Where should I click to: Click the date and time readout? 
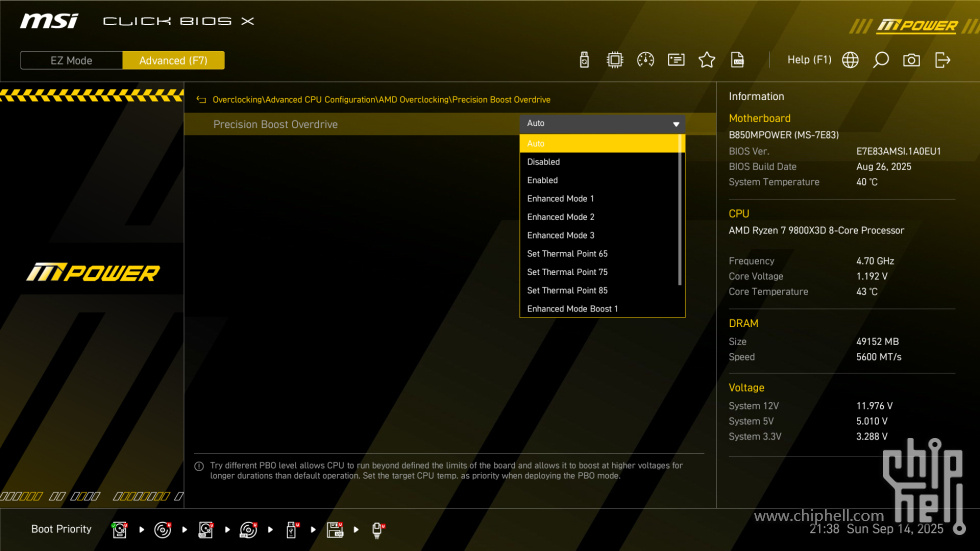[x=876, y=529]
